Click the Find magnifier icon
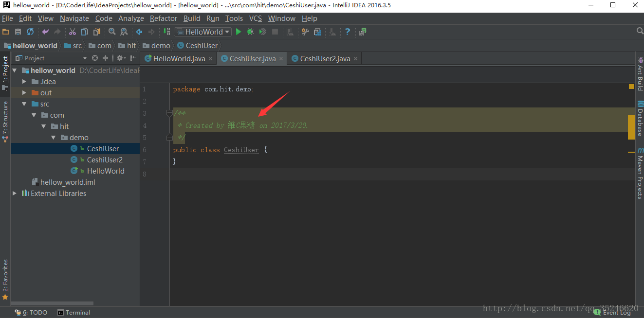This screenshot has width=644, height=318. click(112, 32)
